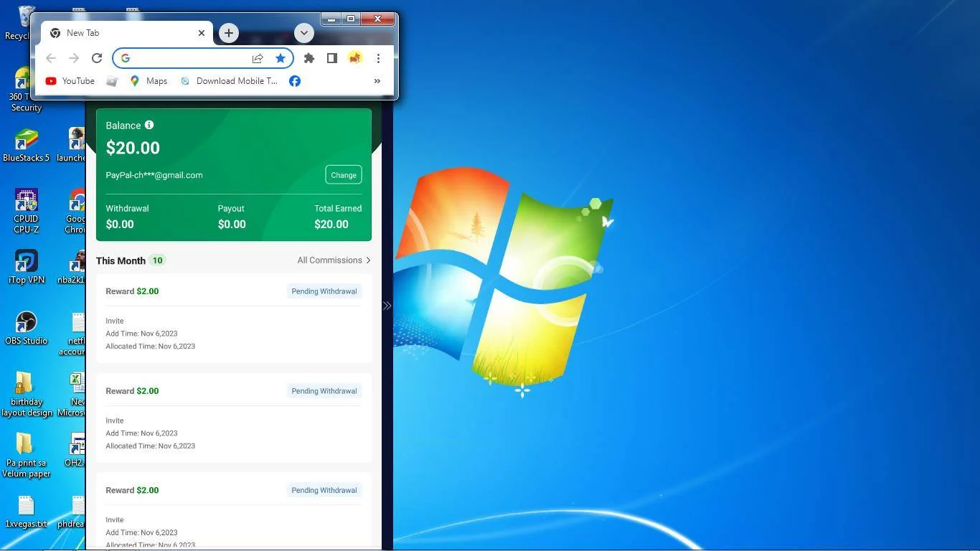The height and width of the screenshot is (551, 980).
Task: Click the This Month count badge 10
Action: click(157, 260)
